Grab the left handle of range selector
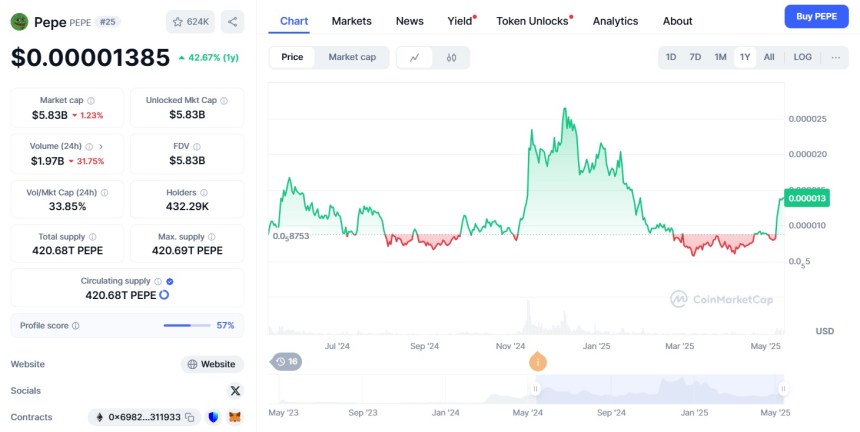The height and width of the screenshot is (432, 860). point(535,389)
